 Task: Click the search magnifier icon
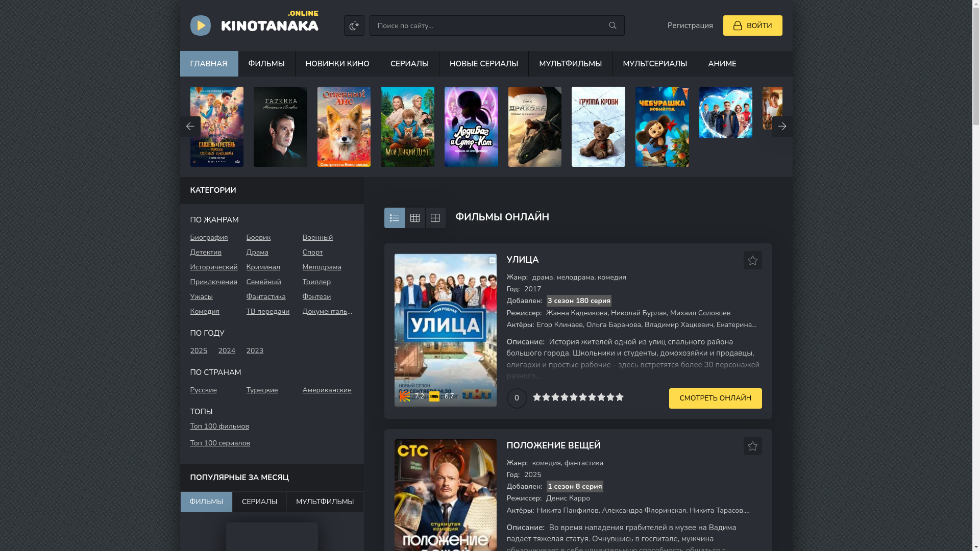612,26
